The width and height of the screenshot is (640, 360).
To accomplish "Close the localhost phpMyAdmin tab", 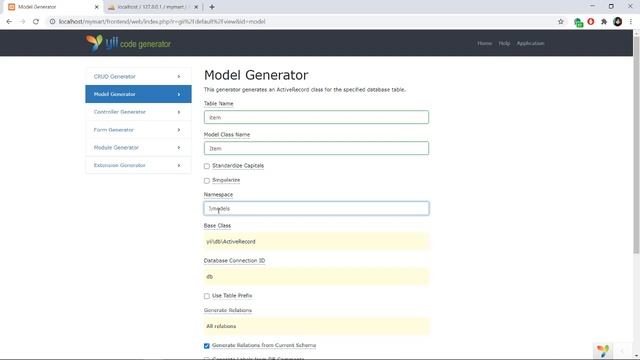I will [196, 7].
